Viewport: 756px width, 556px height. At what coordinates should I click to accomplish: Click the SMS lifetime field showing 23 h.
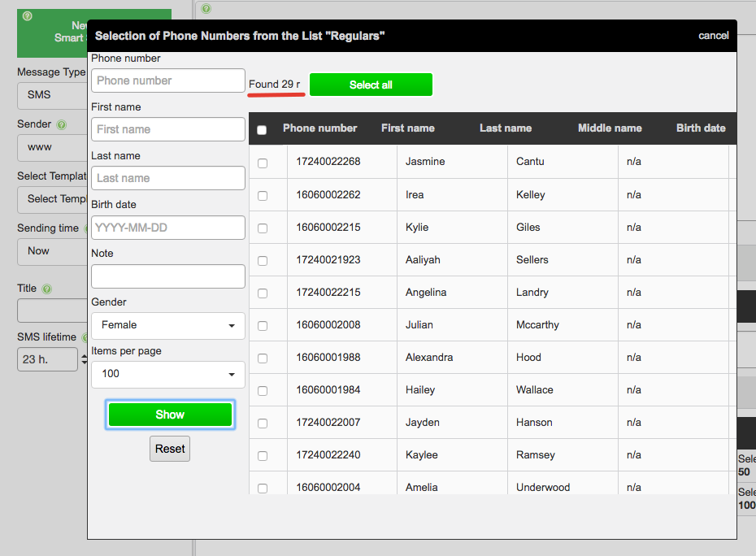47,359
